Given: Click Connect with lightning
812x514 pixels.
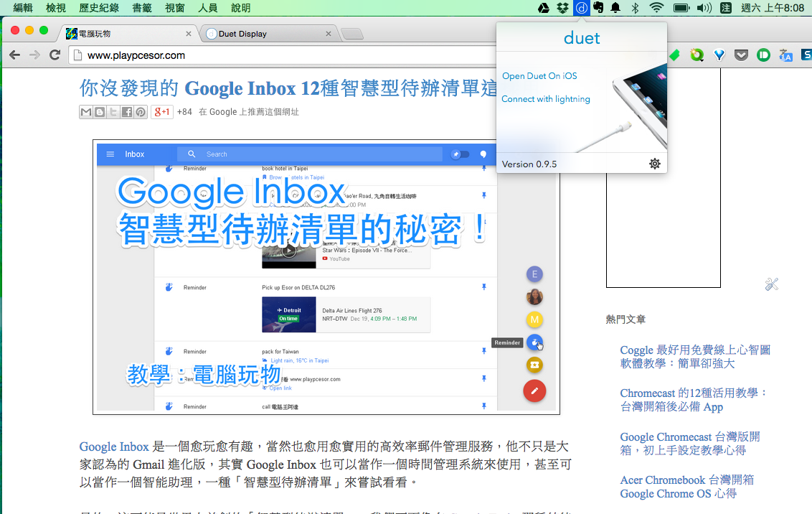Looking at the screenshot, I should 546,99.
